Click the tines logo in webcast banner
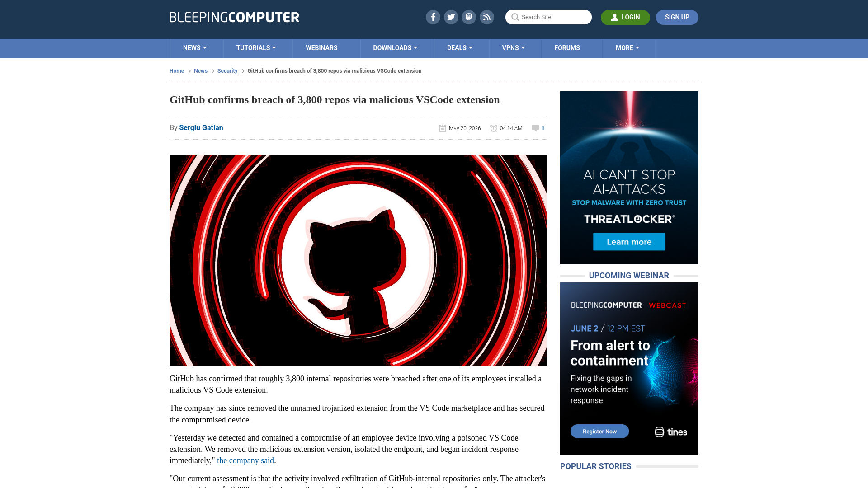The image size is (868, 488). tap(671, 432)
